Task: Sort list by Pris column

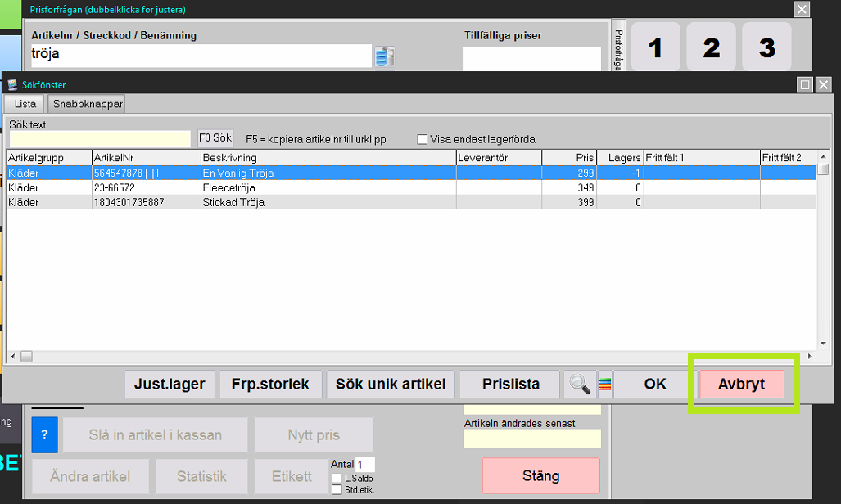Action: coord(569,157)
